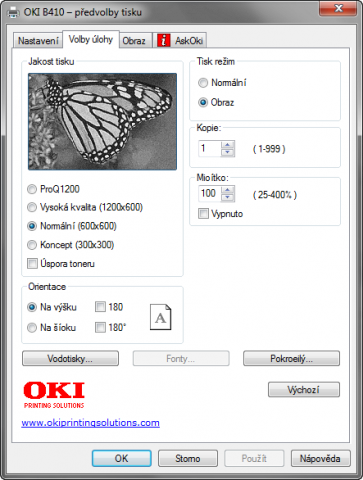Click the Mioítko scale value field
The width and height of the screenshot is (363, 480).
(x=210, y=194)
